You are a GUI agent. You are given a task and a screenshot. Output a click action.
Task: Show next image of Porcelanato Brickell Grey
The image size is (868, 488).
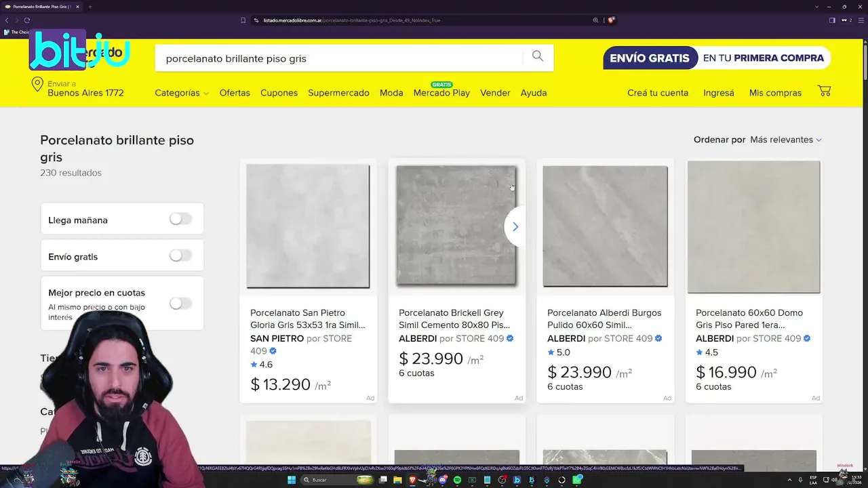point(515,227)
